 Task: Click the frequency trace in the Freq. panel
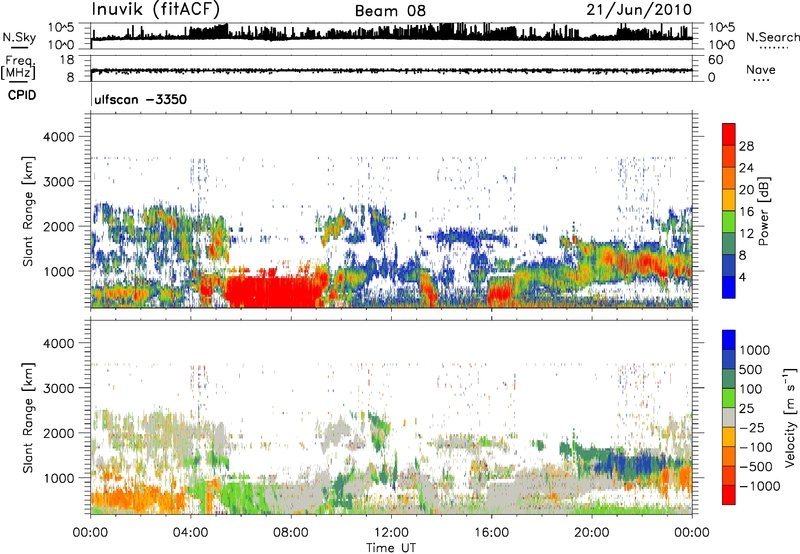tap(391, 70)
